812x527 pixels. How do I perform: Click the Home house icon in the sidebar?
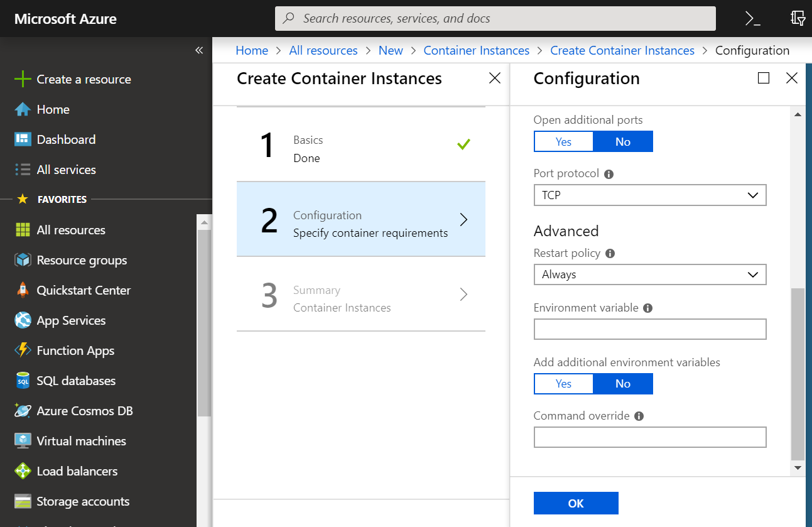(x=23, y=109)
